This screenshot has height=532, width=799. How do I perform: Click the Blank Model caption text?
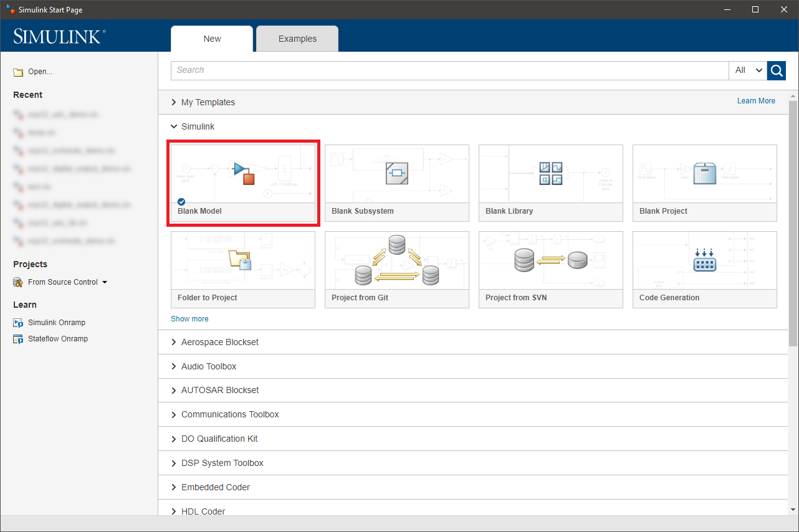pos(199,211)
